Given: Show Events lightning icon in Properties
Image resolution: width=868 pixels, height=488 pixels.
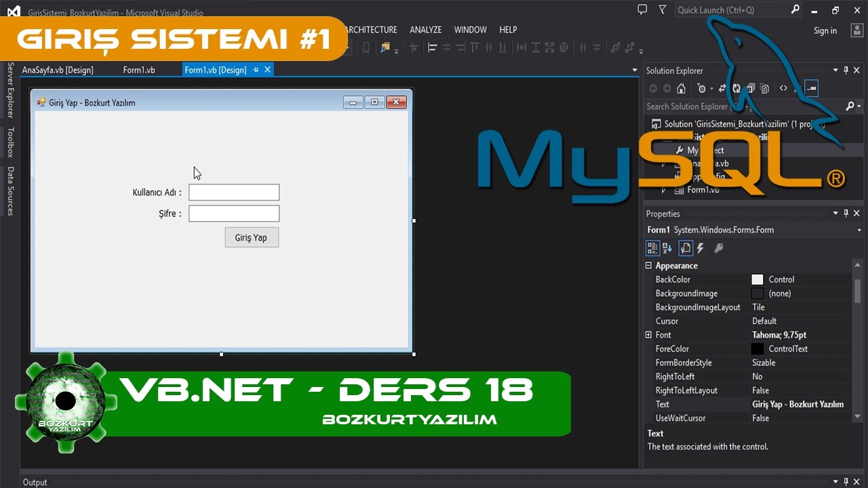Looking at the screenshot, I should point(701,248).
